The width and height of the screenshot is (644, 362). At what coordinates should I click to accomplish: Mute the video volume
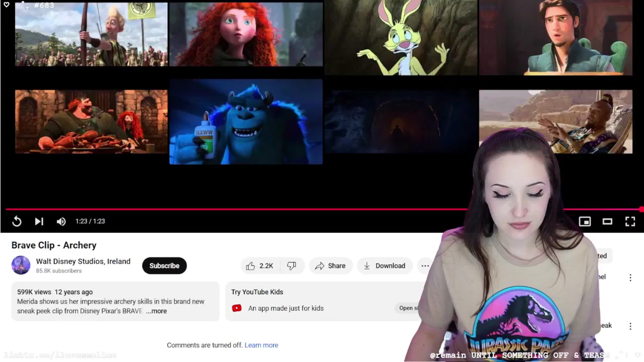pyautogui.click(x=61, y=222)
